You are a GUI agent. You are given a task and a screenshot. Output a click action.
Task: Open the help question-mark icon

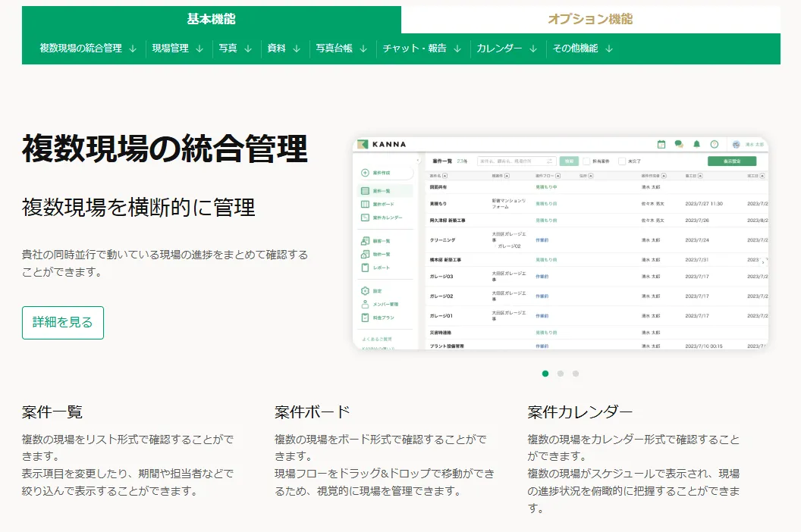point(715,144)
